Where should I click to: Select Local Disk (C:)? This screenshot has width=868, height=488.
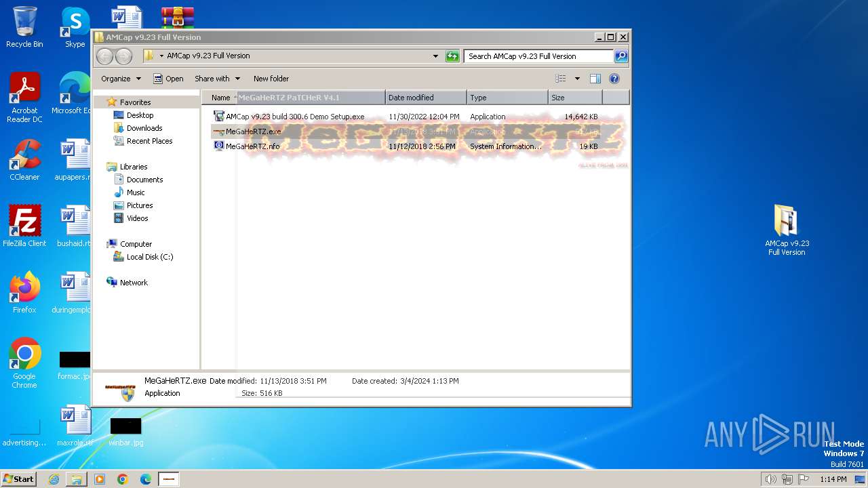(x=150, y=257)
